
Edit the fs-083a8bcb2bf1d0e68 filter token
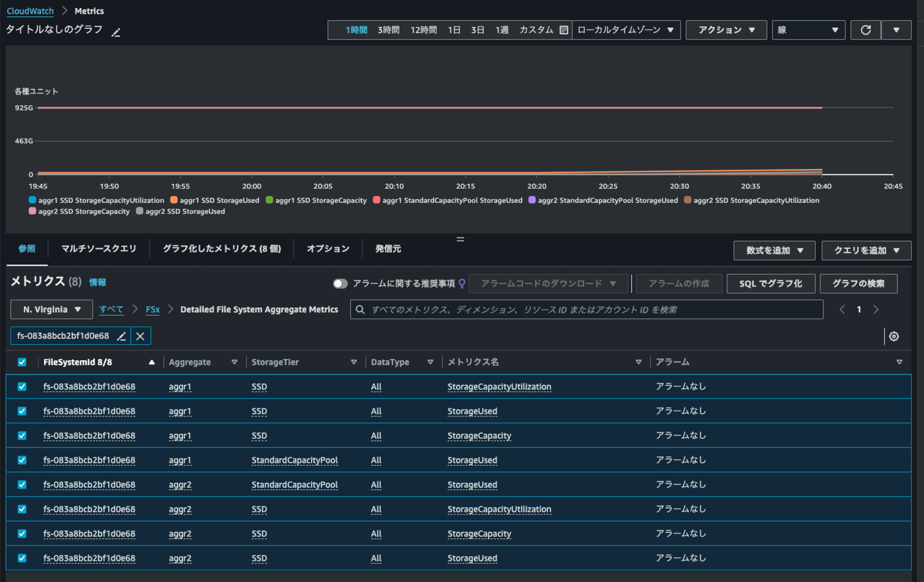click(121, 336)
